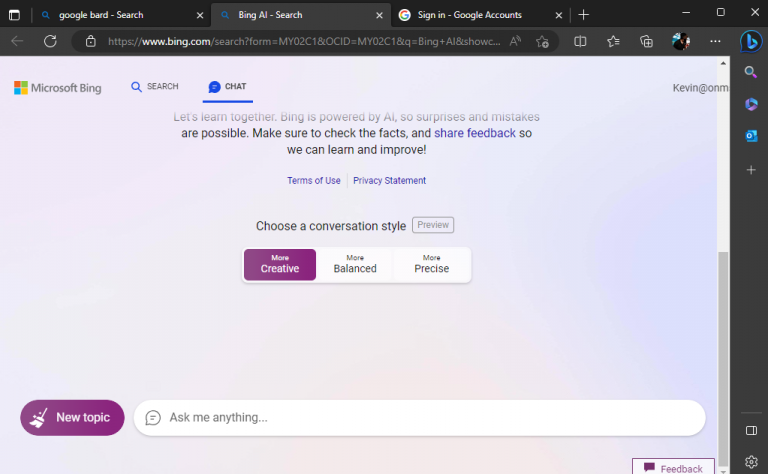
Task: Open sidebar settings gear icon
Action: (x=751, y=461)
